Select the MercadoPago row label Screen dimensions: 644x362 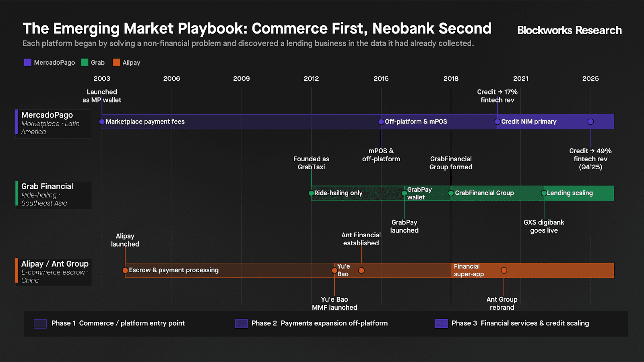(x=47, y=115)
